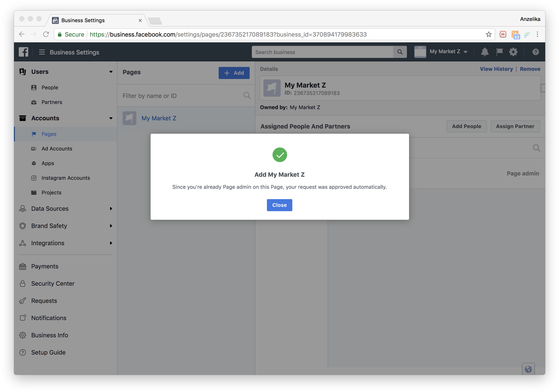Open Partners in the sidebar
559x392 pixels.
pos(52,102)
